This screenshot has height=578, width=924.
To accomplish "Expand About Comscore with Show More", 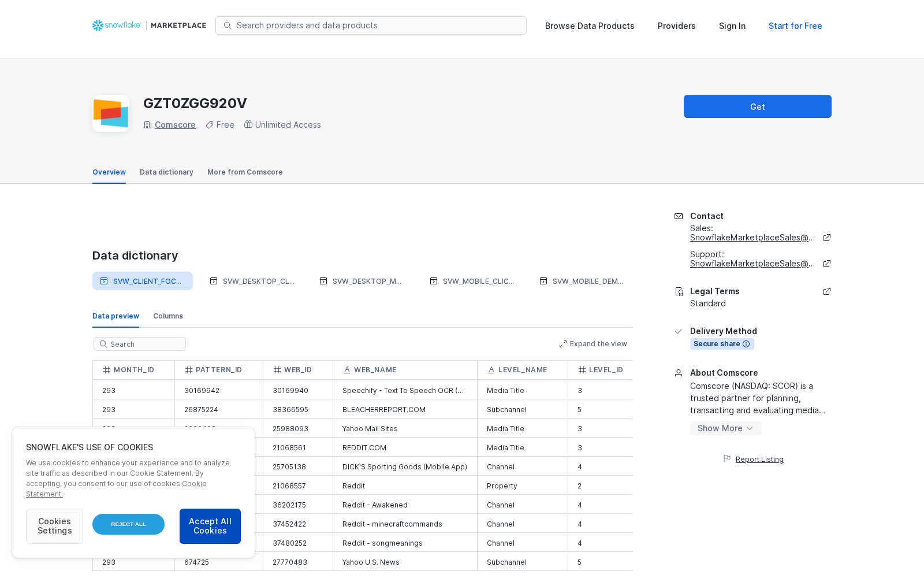I will [x=725, y=428].
